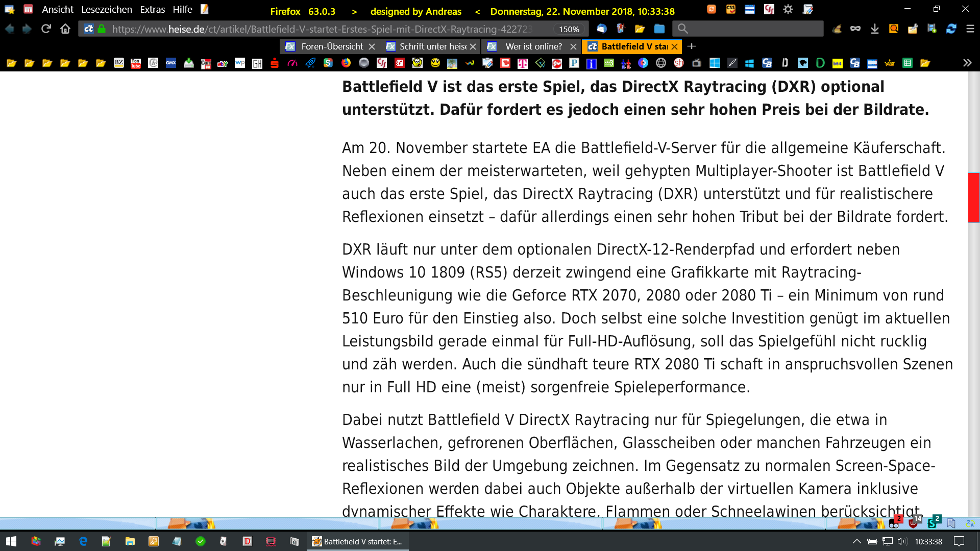The width and height of the screenshot is (980, 551).
Task: Expand hidden system tray icons
Action: click(x=857, y=541)
